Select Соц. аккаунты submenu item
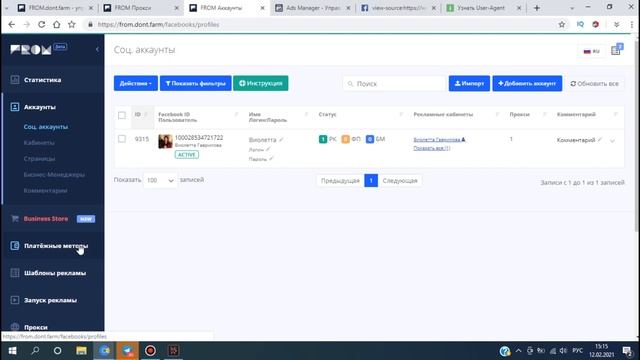 point(46,127)
